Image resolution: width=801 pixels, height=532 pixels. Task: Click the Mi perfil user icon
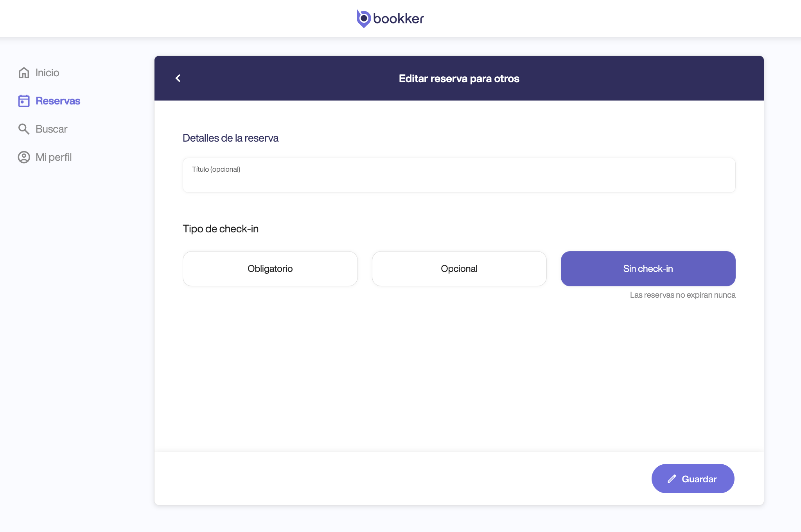tap(24, 157)
